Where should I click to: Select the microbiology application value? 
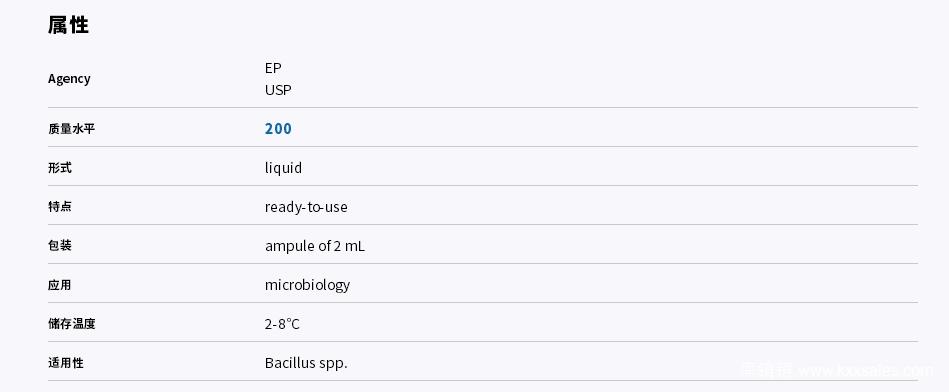click(x=307, y=285)
